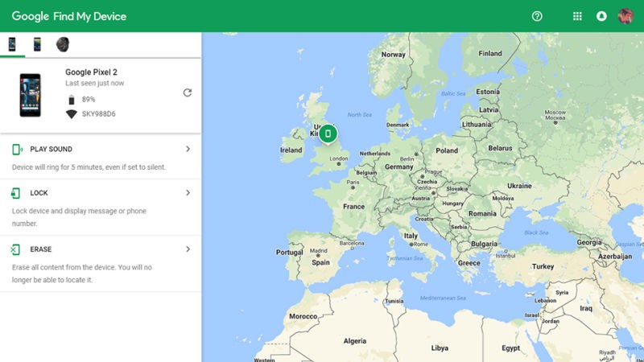Click the Google Find My Device logo
The image size is (644, 362).
68,16
